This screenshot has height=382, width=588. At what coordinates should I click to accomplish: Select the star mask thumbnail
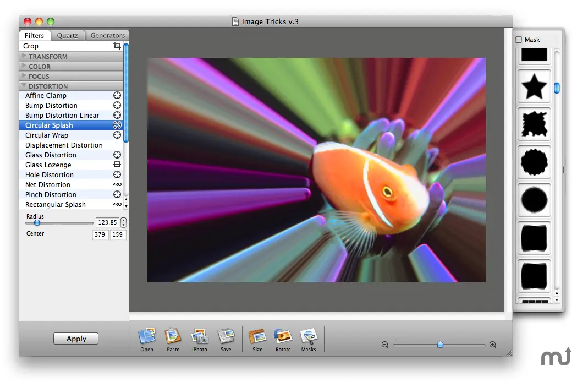534,86
